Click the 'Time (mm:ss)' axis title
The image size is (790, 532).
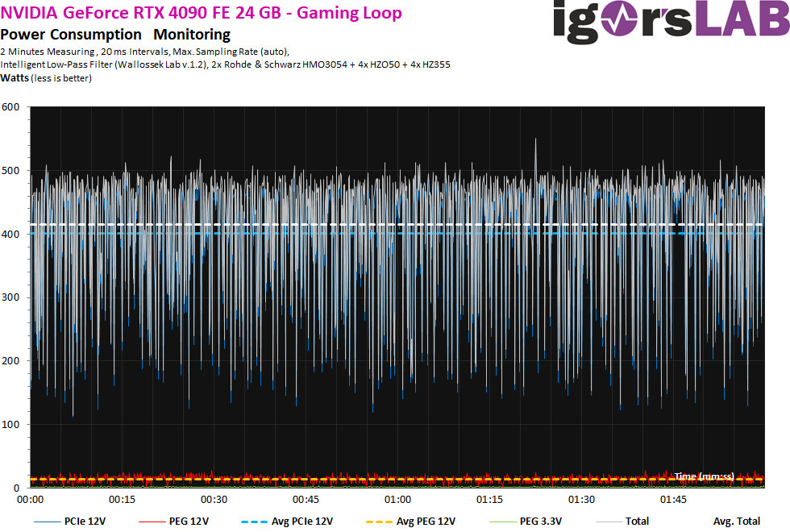(704, 476)
